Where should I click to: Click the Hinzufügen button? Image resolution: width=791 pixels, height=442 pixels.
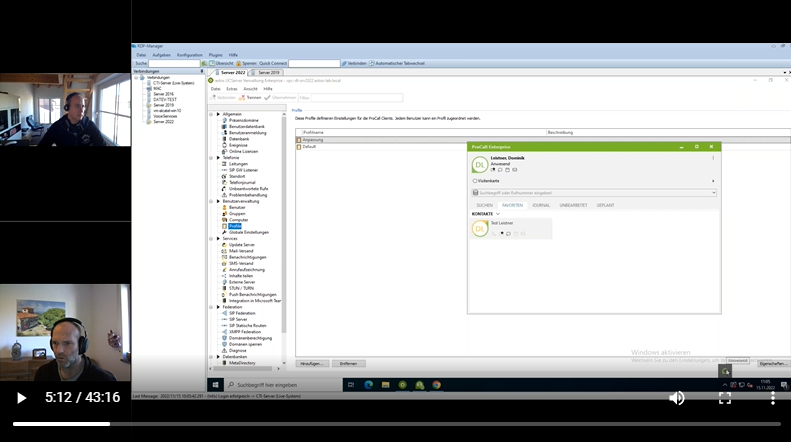tap(313, 363)
